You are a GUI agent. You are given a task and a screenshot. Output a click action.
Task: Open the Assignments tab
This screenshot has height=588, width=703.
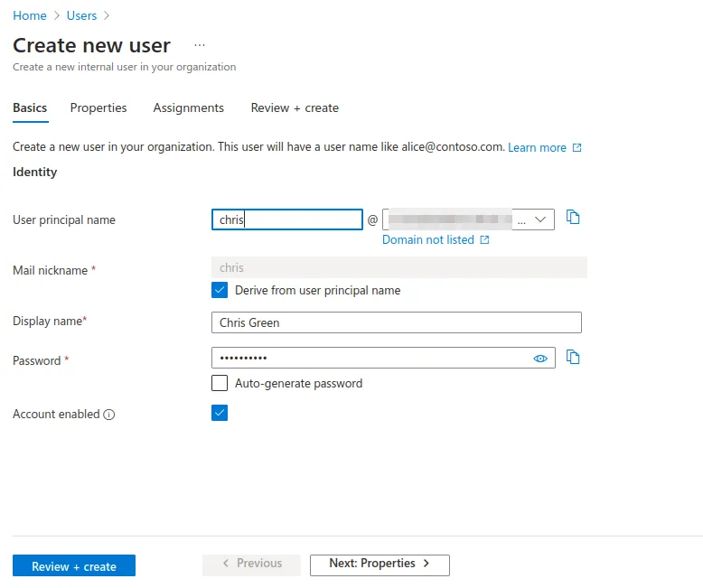188,107
